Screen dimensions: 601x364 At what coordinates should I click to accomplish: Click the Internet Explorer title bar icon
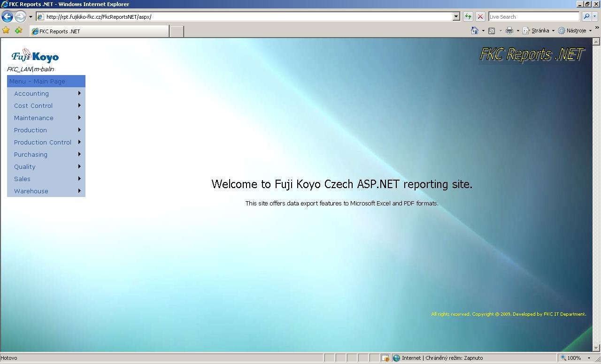[x=5, y=4]
